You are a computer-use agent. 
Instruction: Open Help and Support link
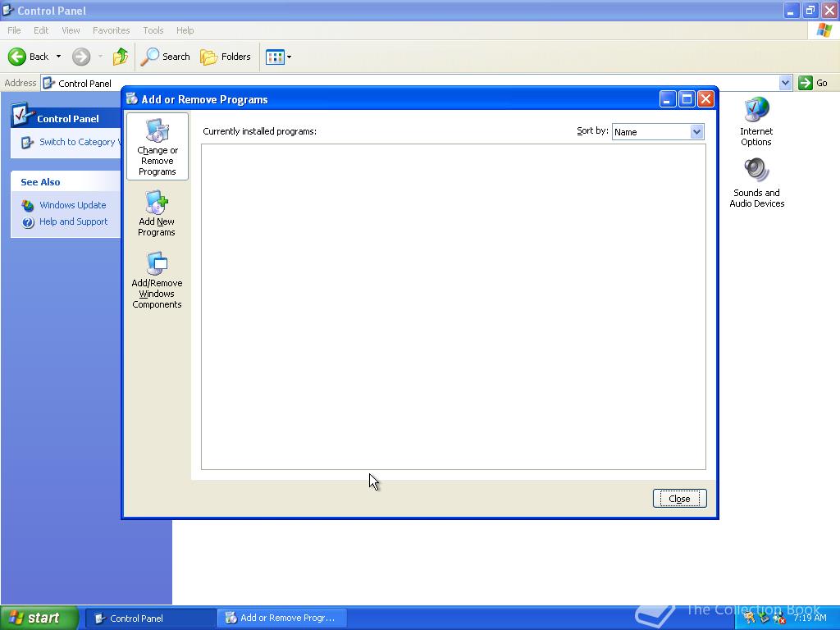point(73,221)
